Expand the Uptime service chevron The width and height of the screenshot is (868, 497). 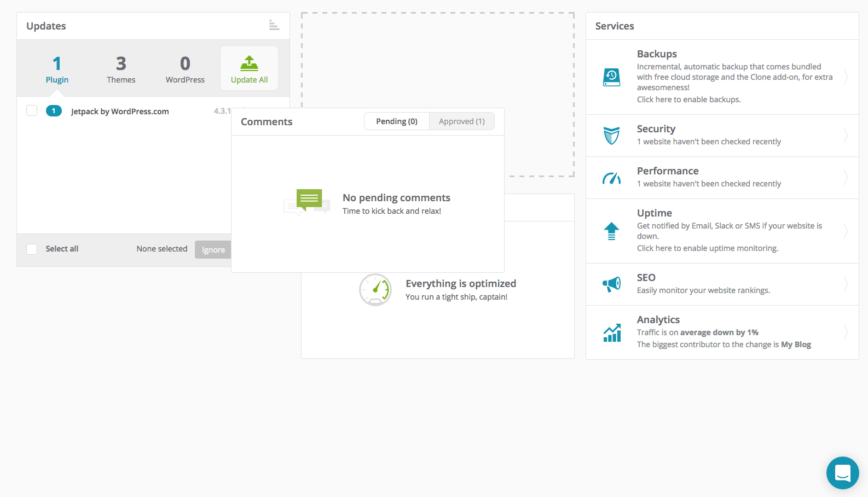point(846,231)
